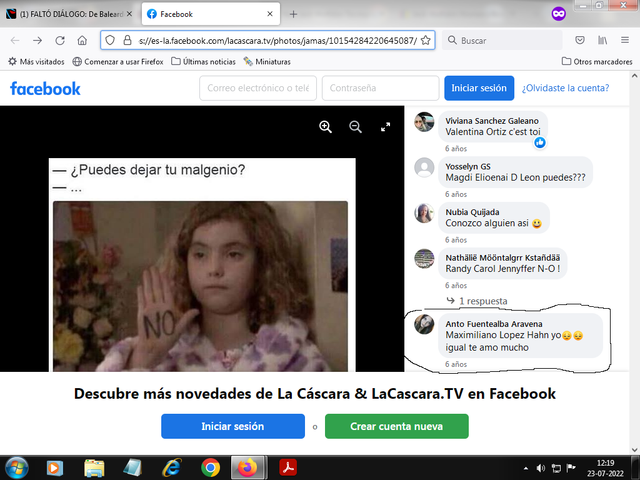Click the Crear cuenta nueva button
This screenshot has height=480, width=640.
point(396,426)
